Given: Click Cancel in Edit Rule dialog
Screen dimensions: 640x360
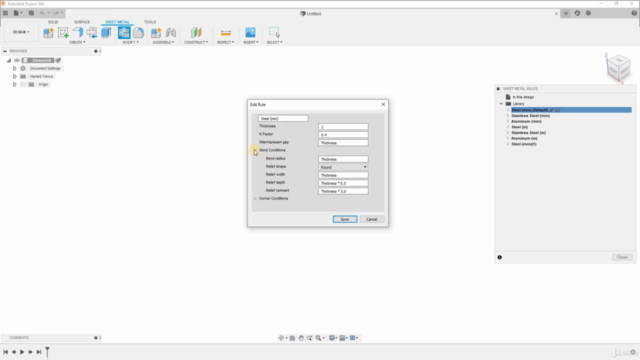Looking at the screenshot, I should point(372,220).
